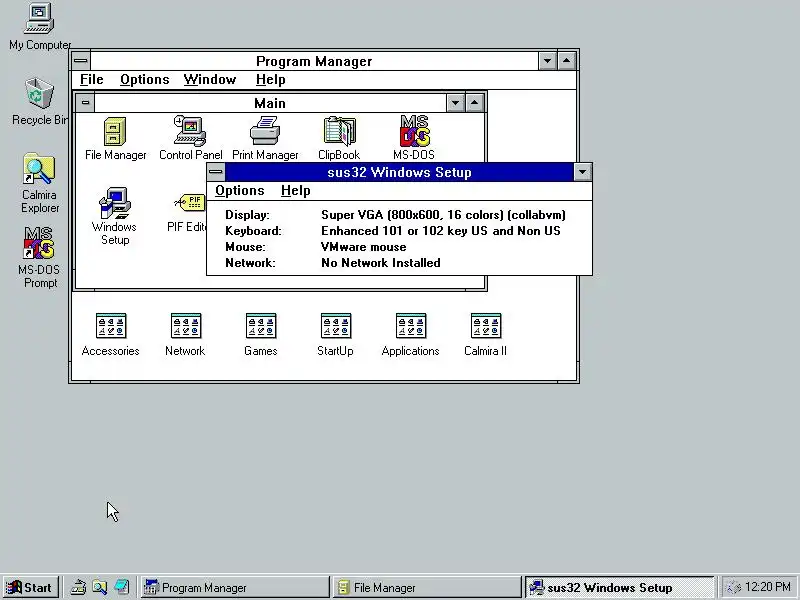
Task: Open Program Manager control-menu box
Action: point(81,61)
